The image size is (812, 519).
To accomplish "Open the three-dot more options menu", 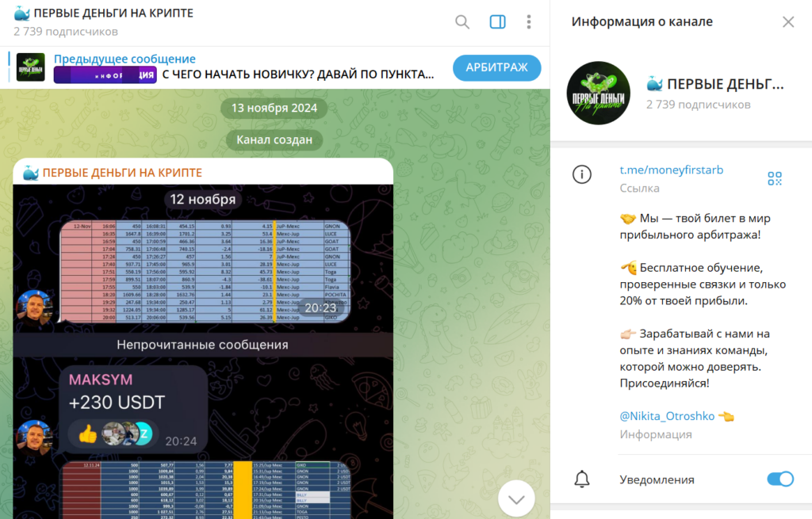I will click(529, 21).
